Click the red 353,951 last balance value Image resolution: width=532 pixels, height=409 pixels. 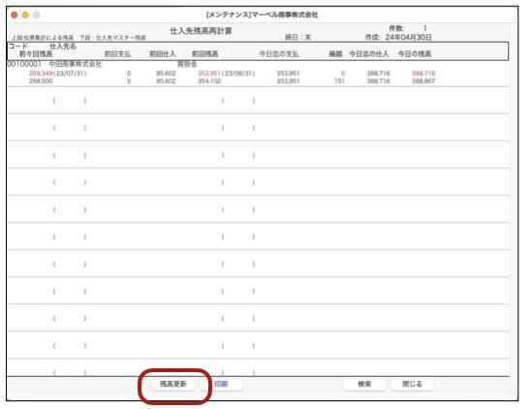coord(209,74)
